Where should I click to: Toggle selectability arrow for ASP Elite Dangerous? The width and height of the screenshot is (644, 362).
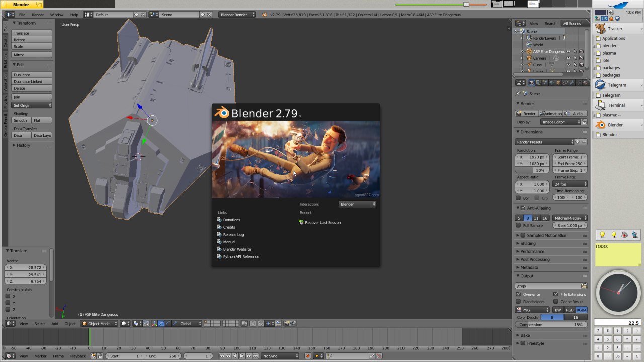coord(575,51)
